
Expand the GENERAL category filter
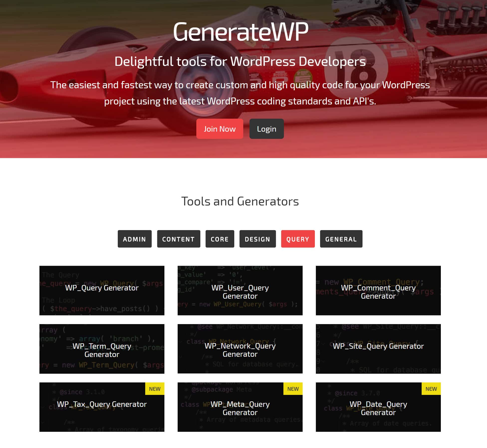[341, 239]
